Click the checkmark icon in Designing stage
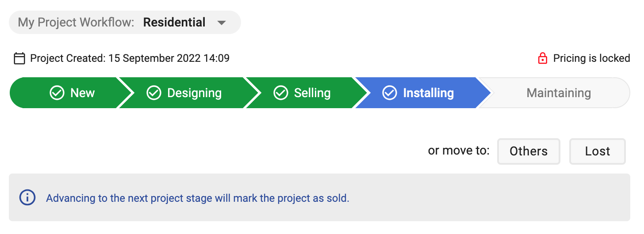 click(x=153, y=93)
